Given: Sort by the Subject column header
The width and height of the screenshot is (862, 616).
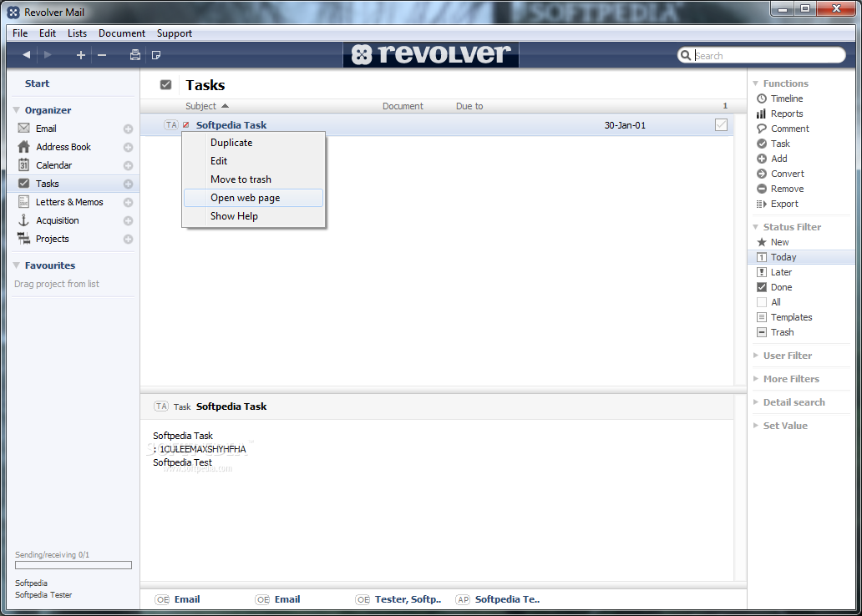Looking at the screenshot, I should (201, 106).
